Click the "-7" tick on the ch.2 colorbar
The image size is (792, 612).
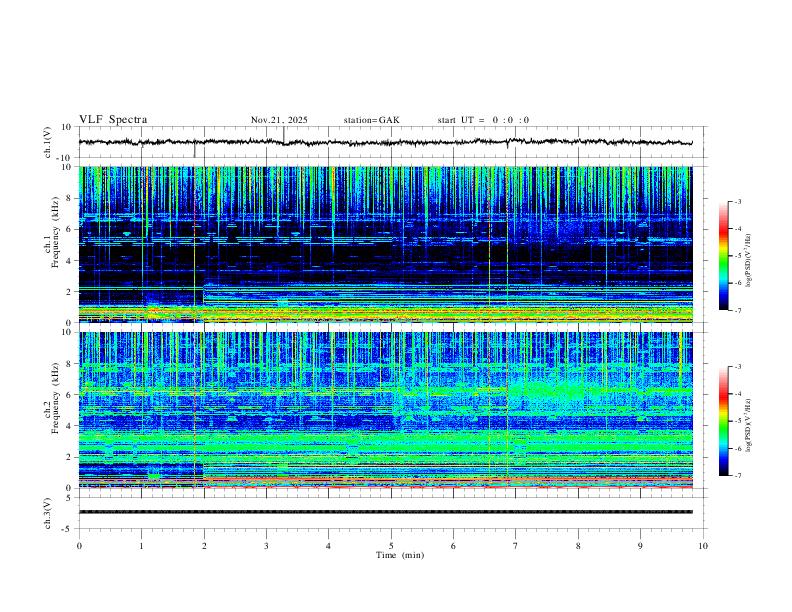tap(737, 475)
